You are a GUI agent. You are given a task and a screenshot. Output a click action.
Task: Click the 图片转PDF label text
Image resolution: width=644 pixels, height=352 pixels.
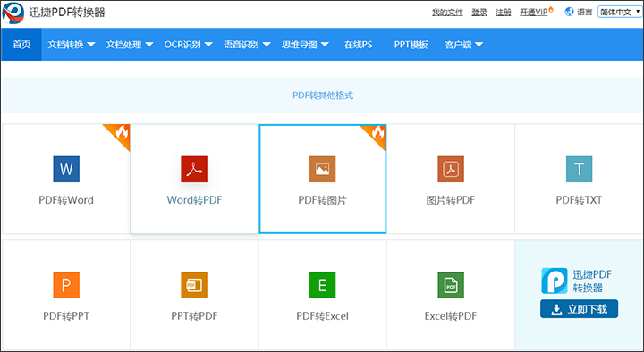point(451,200)
